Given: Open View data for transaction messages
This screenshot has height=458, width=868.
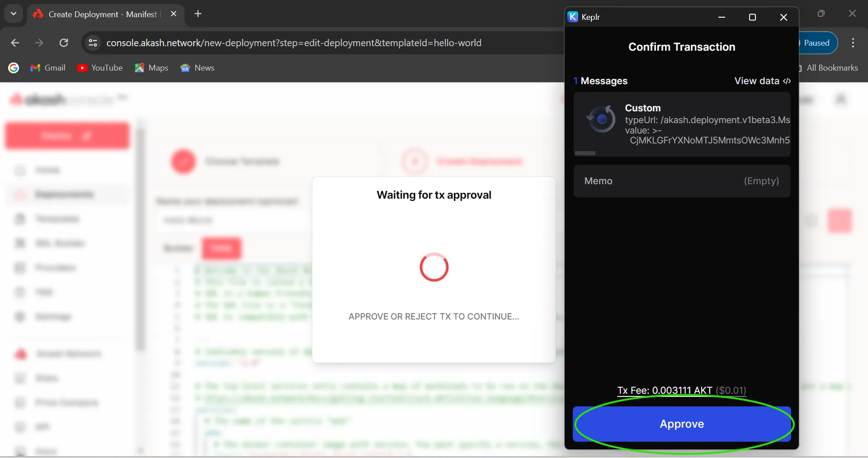Looking at the screenshot, I should coord(762,81).
